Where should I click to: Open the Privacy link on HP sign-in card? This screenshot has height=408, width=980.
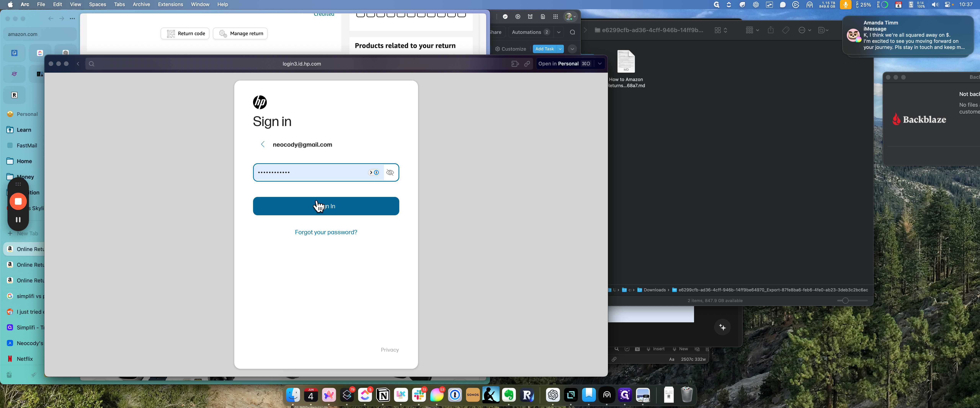click(x=390, y=350)
